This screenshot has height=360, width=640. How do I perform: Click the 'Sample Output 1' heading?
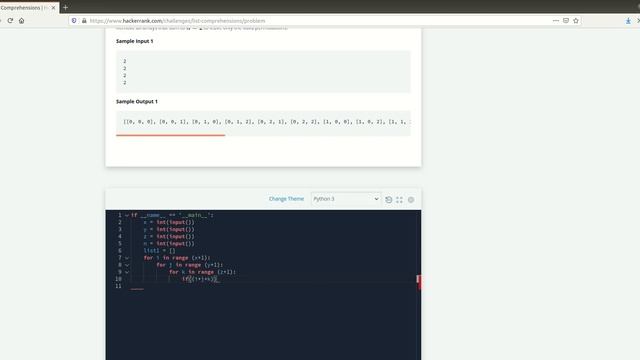tap(137, 102)
